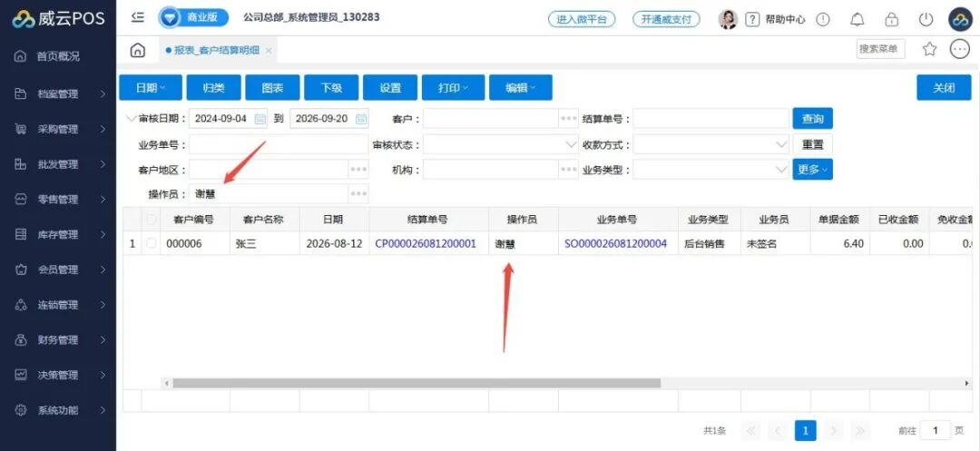Open the 编辑 dropdown button
The image size is (980, 451).
click(x=521, y=87)
